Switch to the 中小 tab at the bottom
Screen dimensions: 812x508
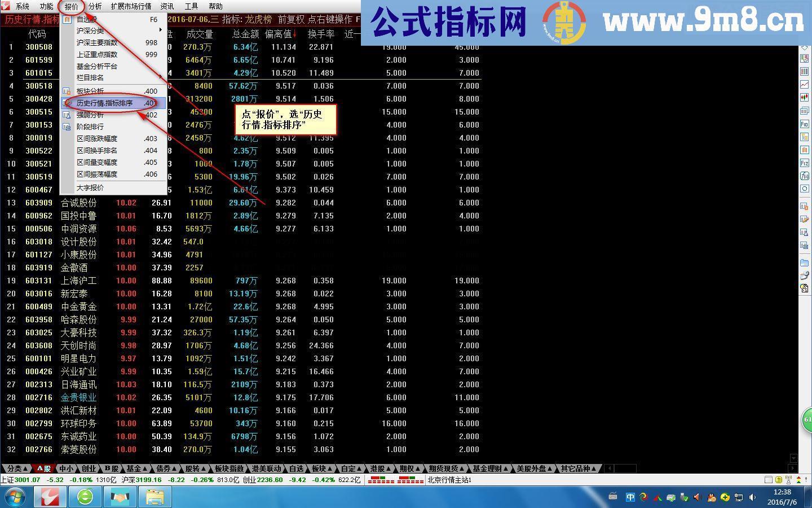click(x=67, y=468)
